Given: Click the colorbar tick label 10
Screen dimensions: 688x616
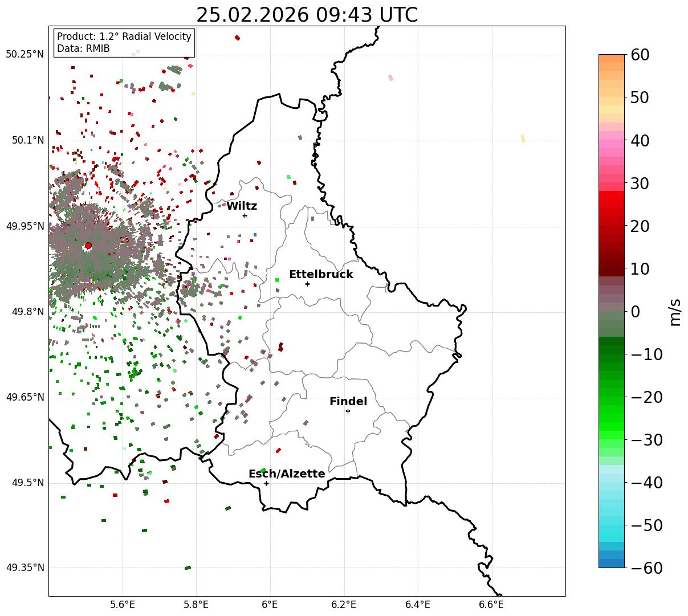Looking at the screenshot, I should (640, 268).
